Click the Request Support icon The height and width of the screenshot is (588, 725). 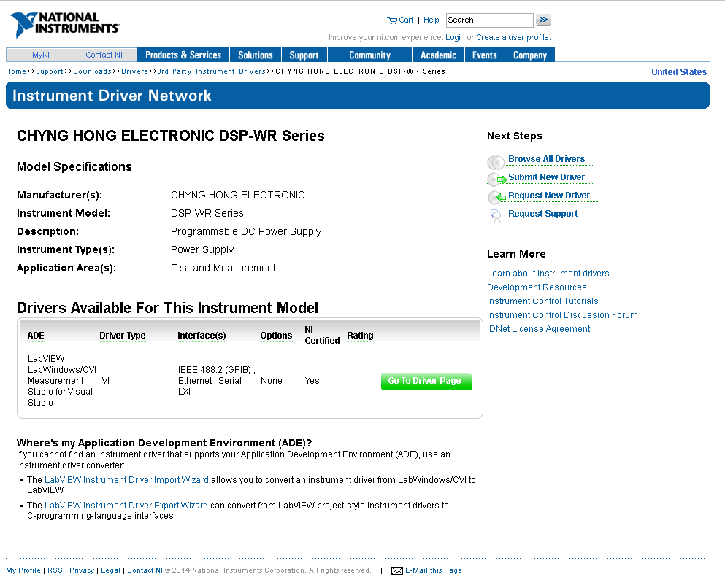[x=496, y=216]
